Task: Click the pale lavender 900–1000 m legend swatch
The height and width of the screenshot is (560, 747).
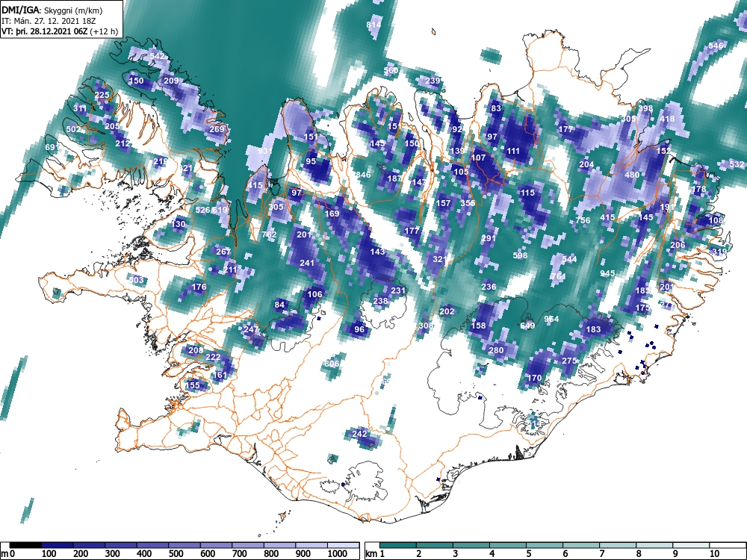Action: pos(312,545)
